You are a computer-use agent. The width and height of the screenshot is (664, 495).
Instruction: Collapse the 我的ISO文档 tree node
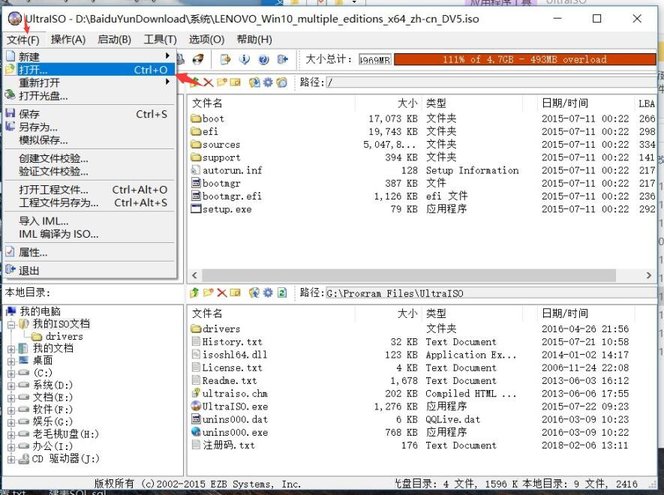(x=11, y=324)
